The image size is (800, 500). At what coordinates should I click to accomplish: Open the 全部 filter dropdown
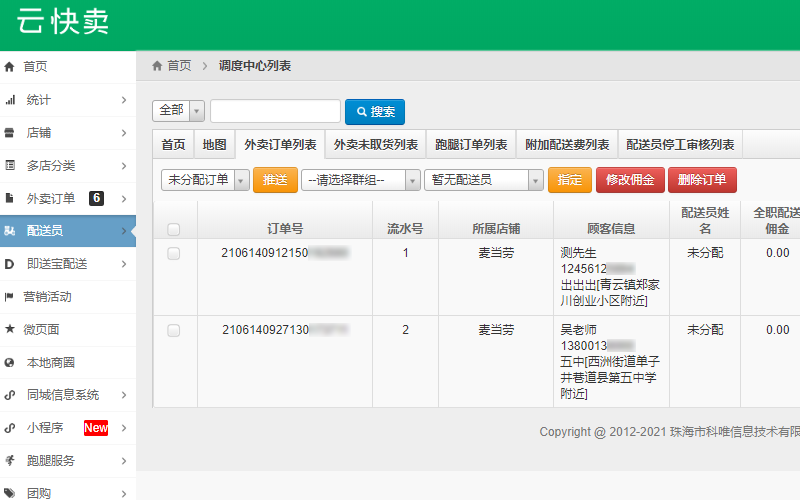178,111
